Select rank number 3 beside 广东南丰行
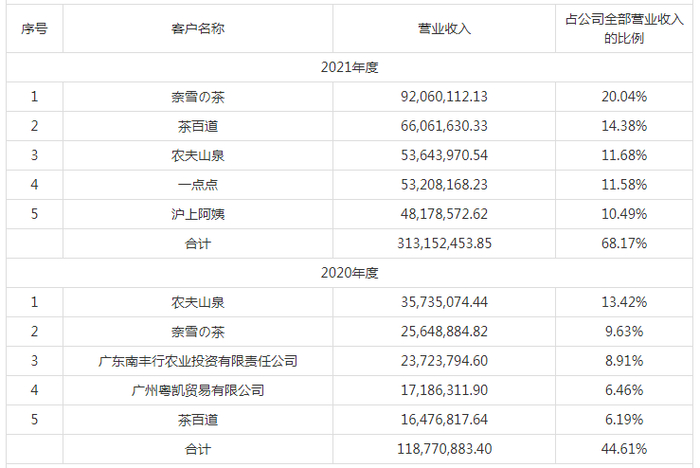Screen dimensions: 700x468 pos(34,361)
